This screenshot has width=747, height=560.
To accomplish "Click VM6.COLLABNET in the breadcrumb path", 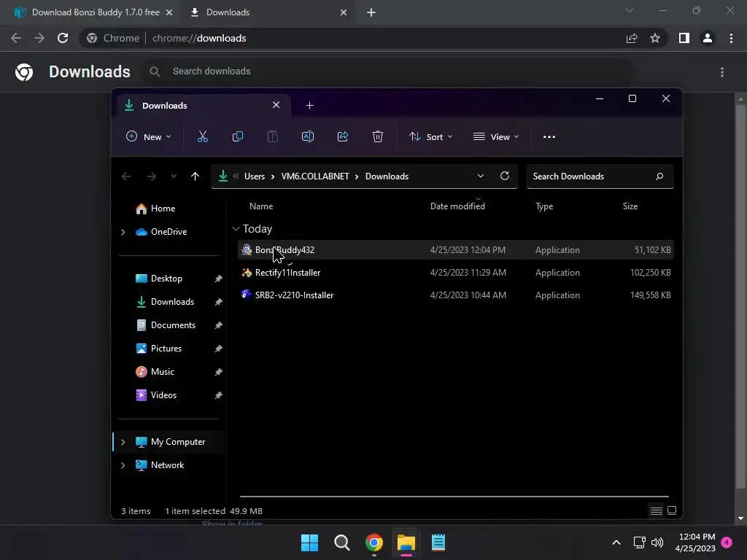I will [315, 176].
